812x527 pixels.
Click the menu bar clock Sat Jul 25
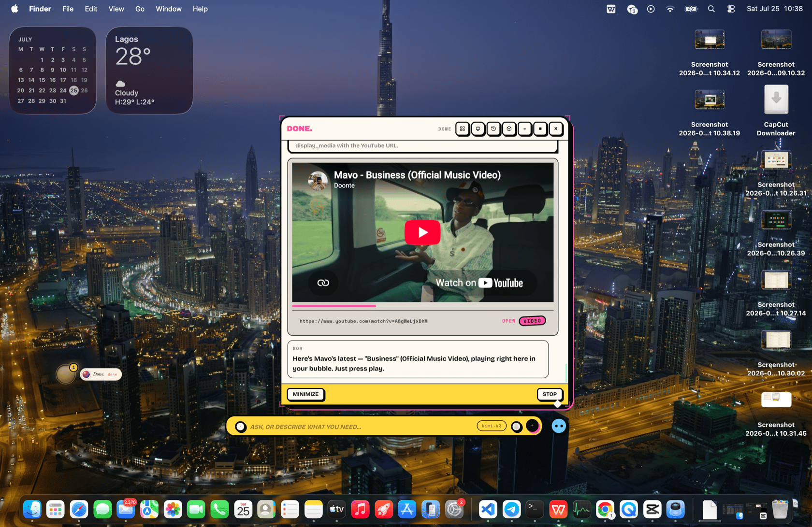click(775, 9)
